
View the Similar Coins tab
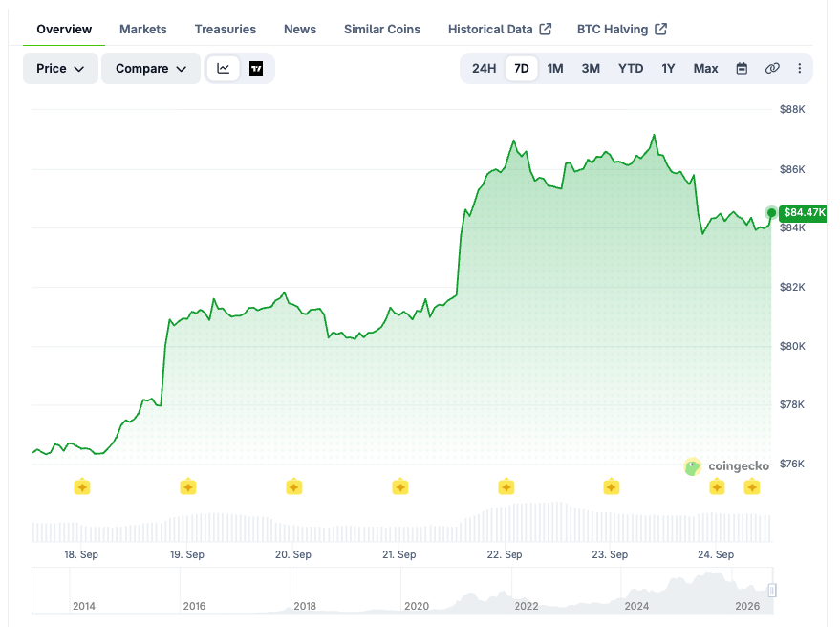pyautogui.click(x=382, y=30)
